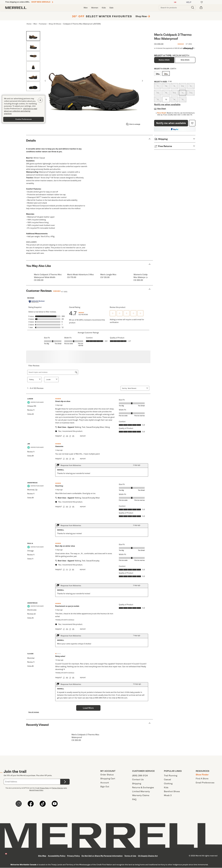Add to wishlist using heart button

[192, 123]
